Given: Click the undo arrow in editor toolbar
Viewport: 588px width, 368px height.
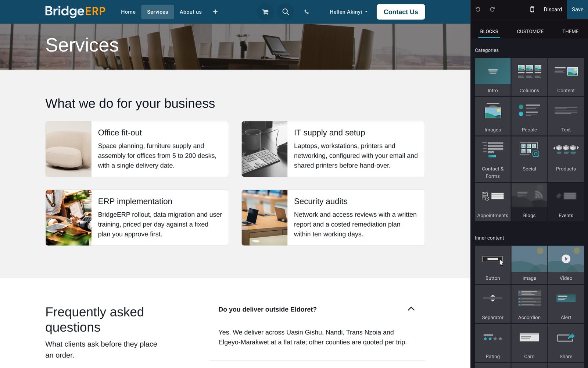Looking at the screenshot, I should 478,10.
